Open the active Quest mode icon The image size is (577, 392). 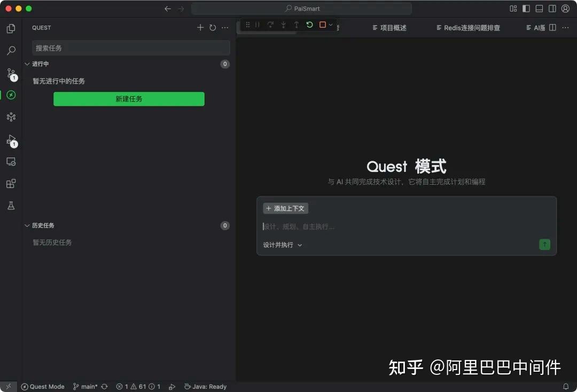point(11,95)
